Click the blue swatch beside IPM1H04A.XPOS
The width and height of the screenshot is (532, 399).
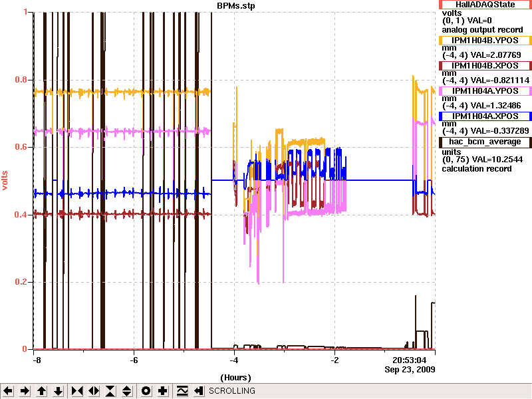(440, 116)
